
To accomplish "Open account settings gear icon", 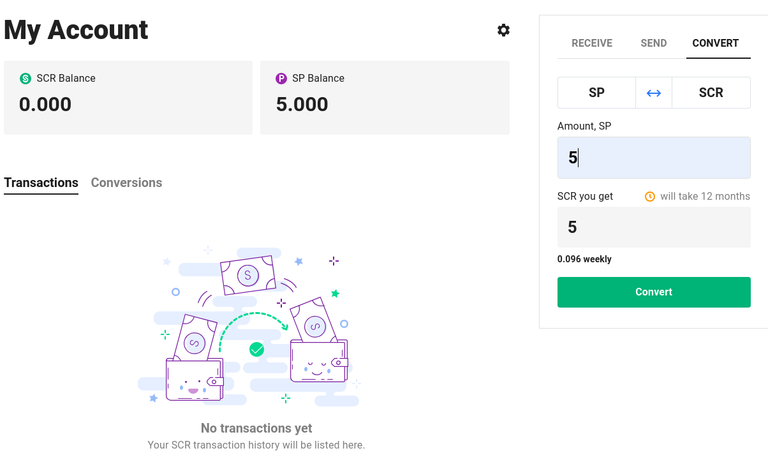I will (503, 30).
